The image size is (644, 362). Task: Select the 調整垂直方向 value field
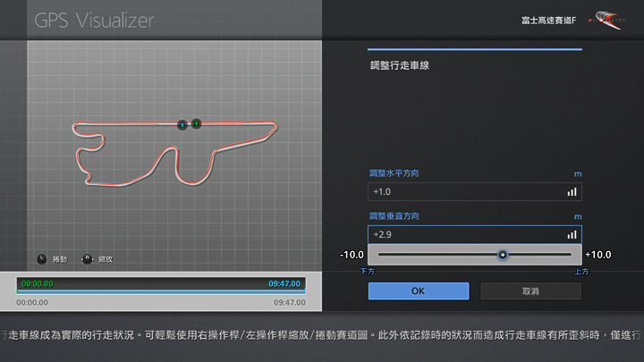(x=465, y=234)
